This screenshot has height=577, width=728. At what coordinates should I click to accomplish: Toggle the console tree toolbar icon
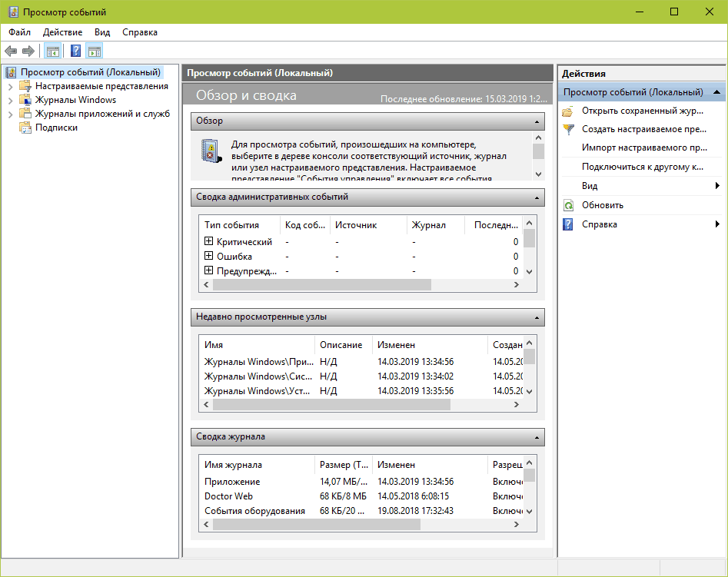coord(52,51)
